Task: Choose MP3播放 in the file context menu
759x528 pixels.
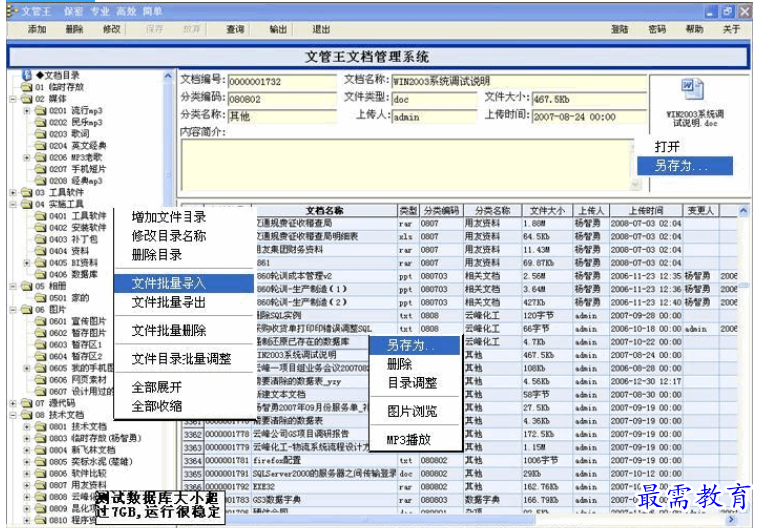Action: (x=409, y=440)
